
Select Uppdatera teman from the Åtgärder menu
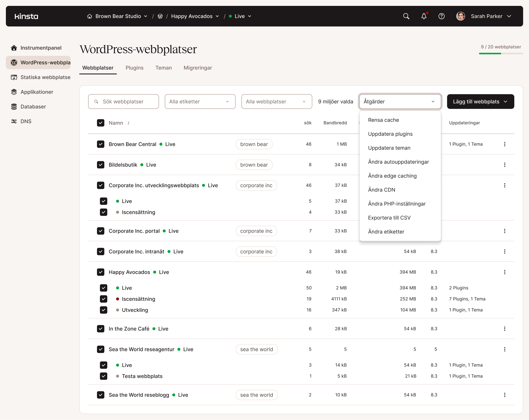point(389,148)
